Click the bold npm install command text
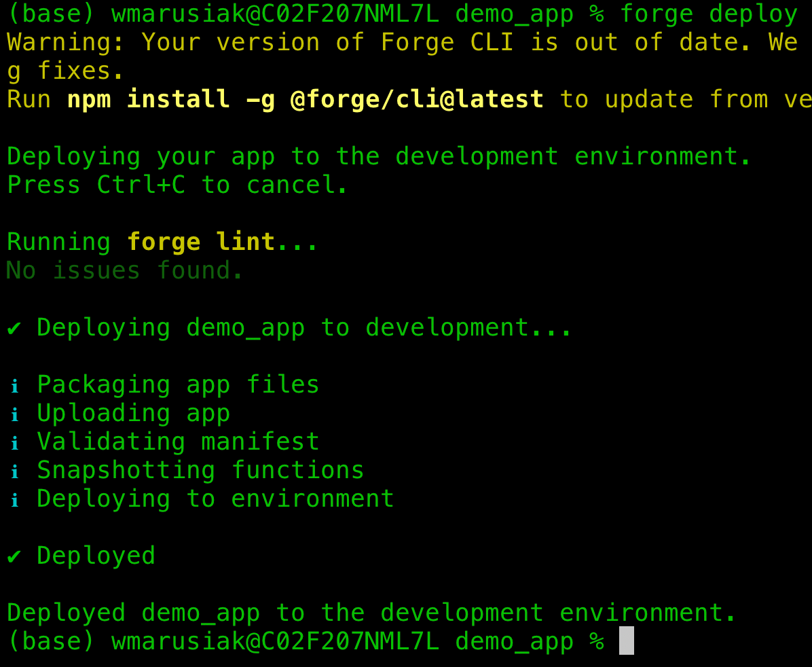 pyautogui.click(x=305, y=99)
